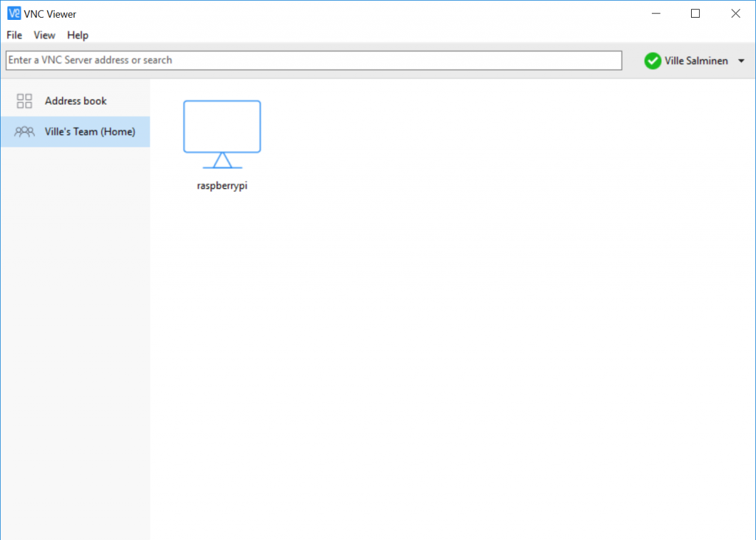Click the Ville Salminen account name

697,60
